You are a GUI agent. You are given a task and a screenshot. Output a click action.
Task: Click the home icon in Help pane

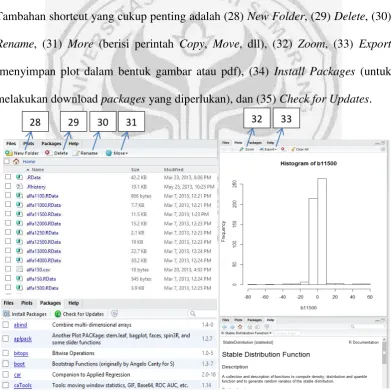pyautogui.click(x=240, y=327)
